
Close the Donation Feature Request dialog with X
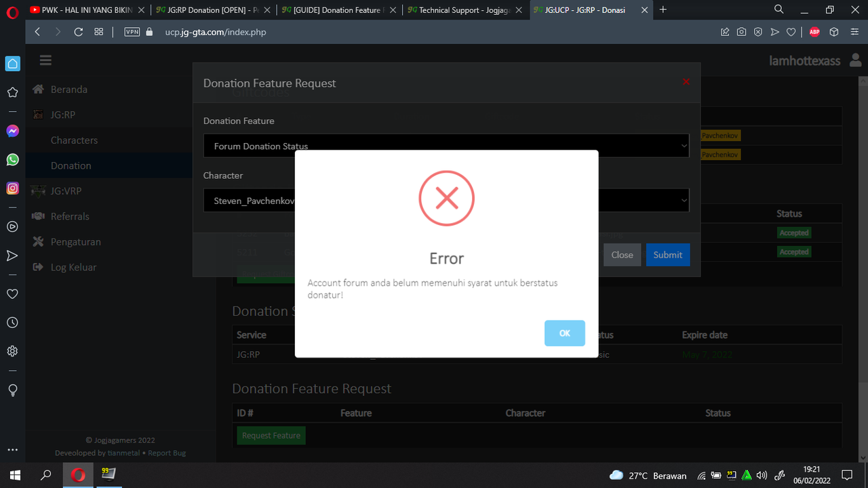click(x=686, y=82)
